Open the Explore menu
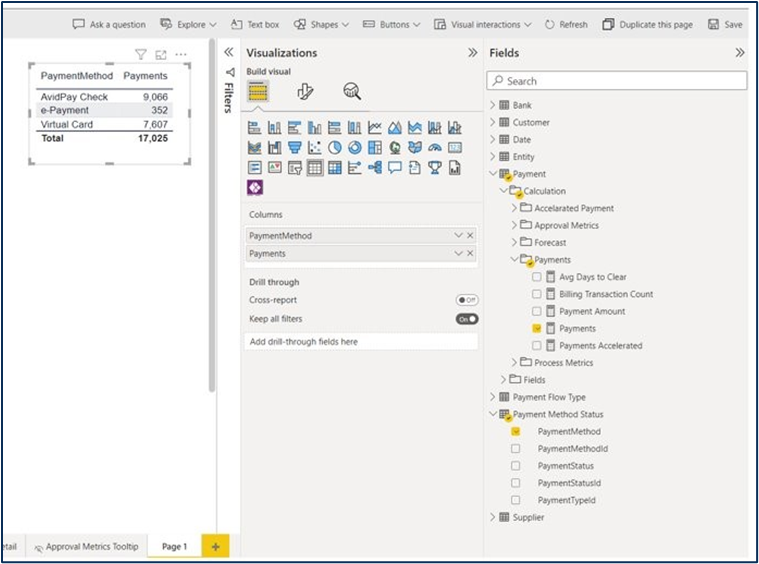This screenshot has width=759, height=564. point(189,24)
